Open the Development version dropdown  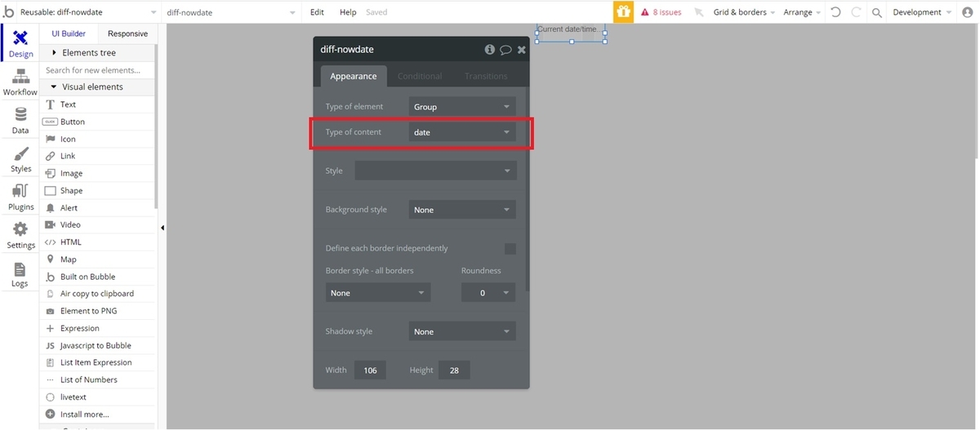(922, 12)
